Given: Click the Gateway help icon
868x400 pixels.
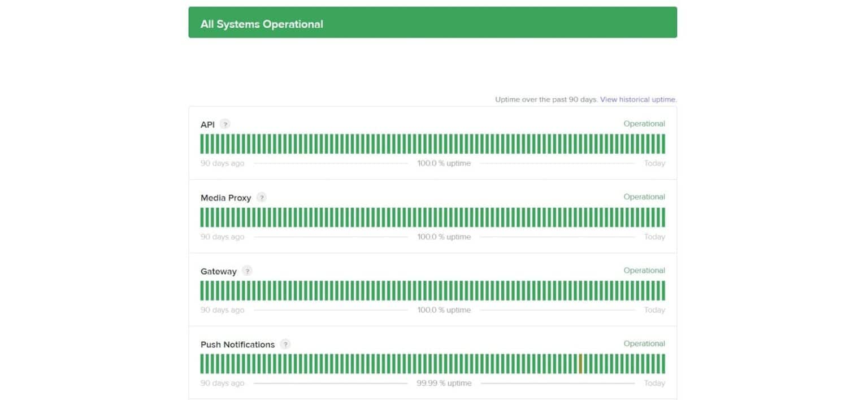Looking at the screenshot, I should point(247,271).
